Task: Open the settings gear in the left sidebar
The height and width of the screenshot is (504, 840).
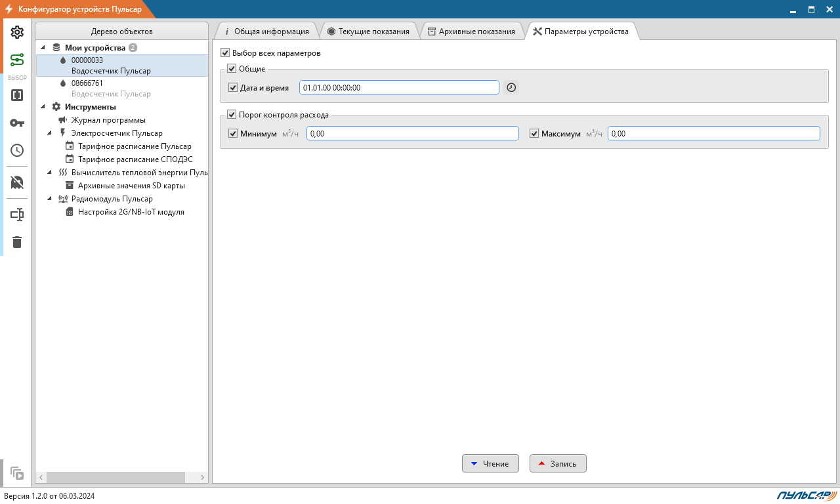Action: point(17,32)
